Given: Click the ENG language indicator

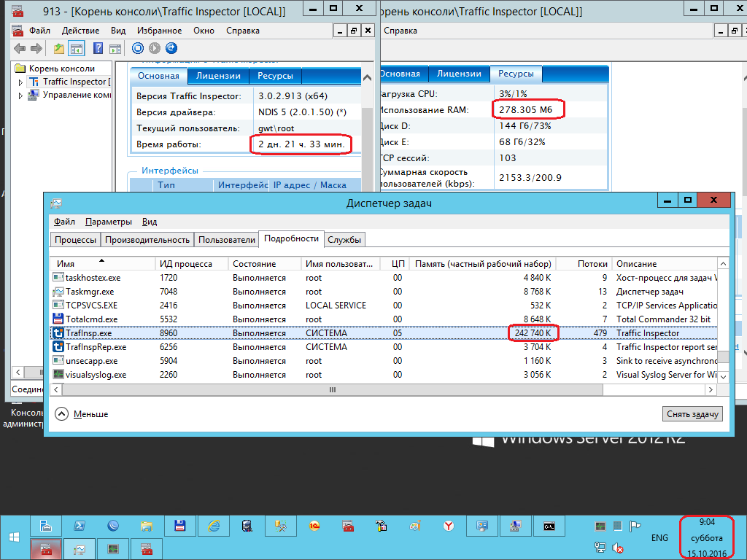Looking at the screenshot, I should [659, 537].
